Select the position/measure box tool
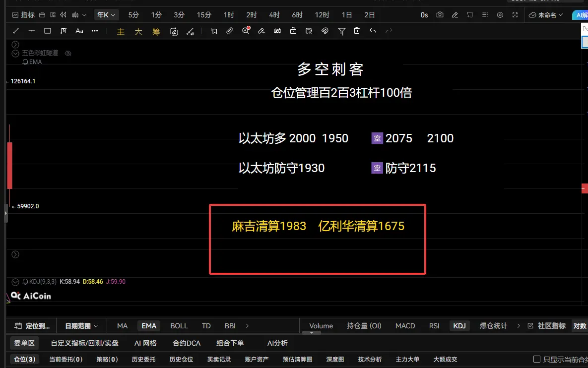 (64, 31)
